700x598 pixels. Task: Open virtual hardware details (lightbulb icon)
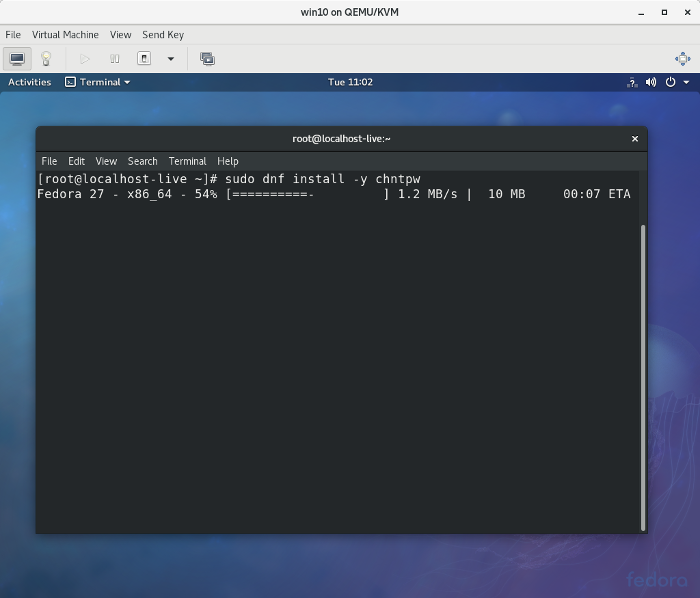pos(45,59)
